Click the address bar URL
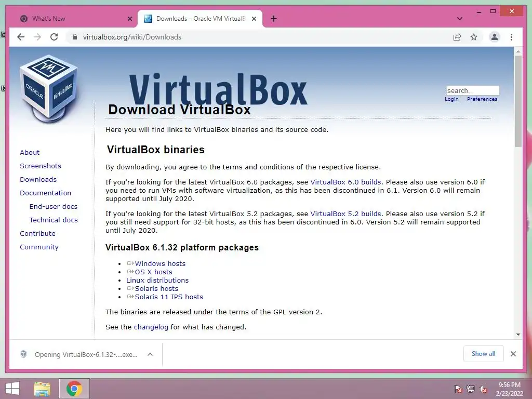The image size is (532, 399). [x=132, y=37]
